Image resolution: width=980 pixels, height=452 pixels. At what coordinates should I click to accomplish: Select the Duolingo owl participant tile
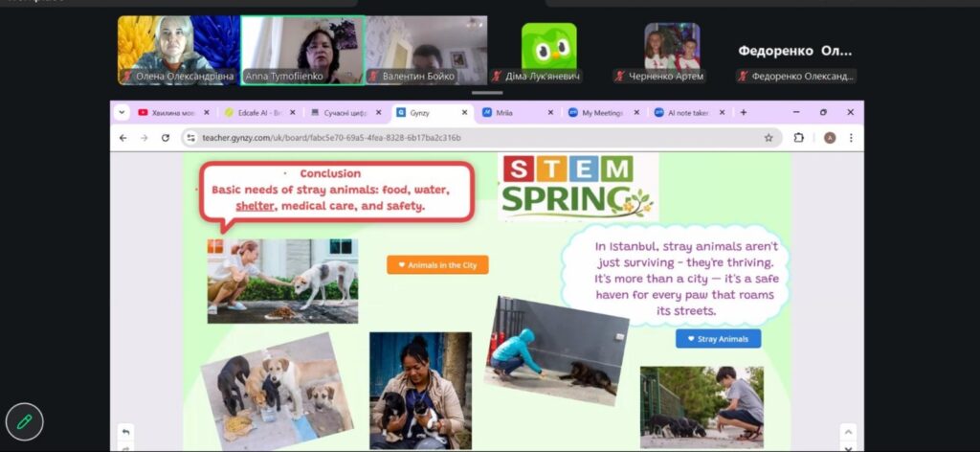[x=548, y=46]
